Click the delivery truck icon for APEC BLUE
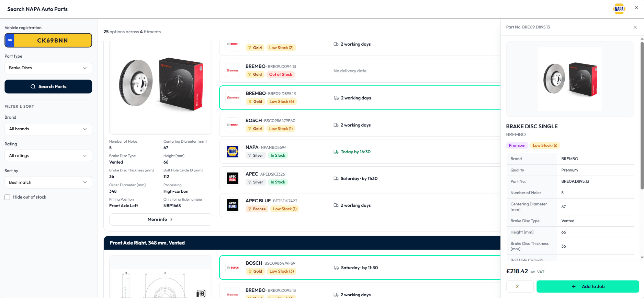The width and height of the screenshot is (644, 298). click(336, 205)
